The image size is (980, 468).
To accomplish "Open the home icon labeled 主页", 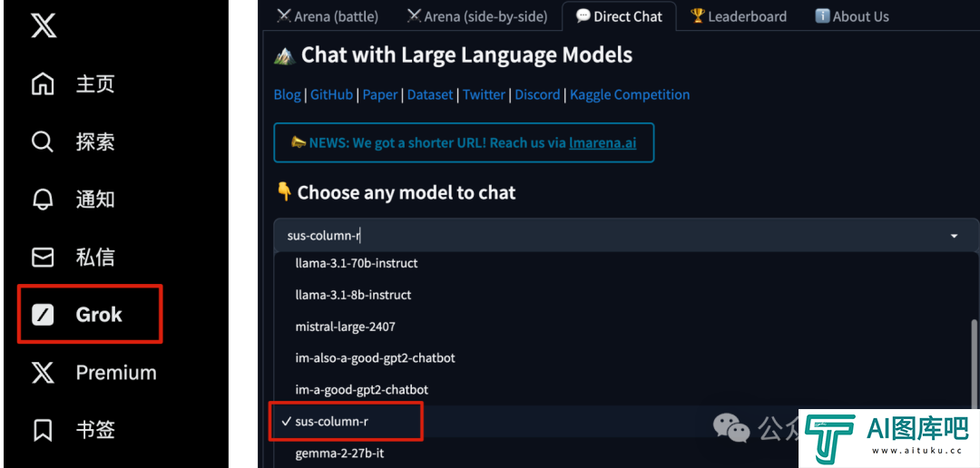I will click(x=43, y=84).
